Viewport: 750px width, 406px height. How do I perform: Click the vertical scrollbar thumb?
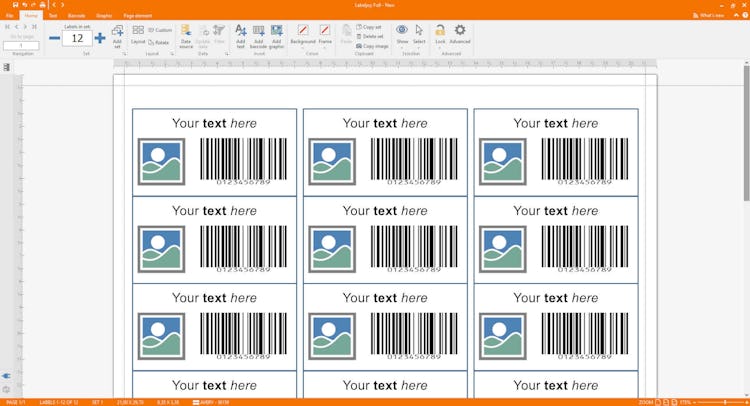(x=746, y=133)
